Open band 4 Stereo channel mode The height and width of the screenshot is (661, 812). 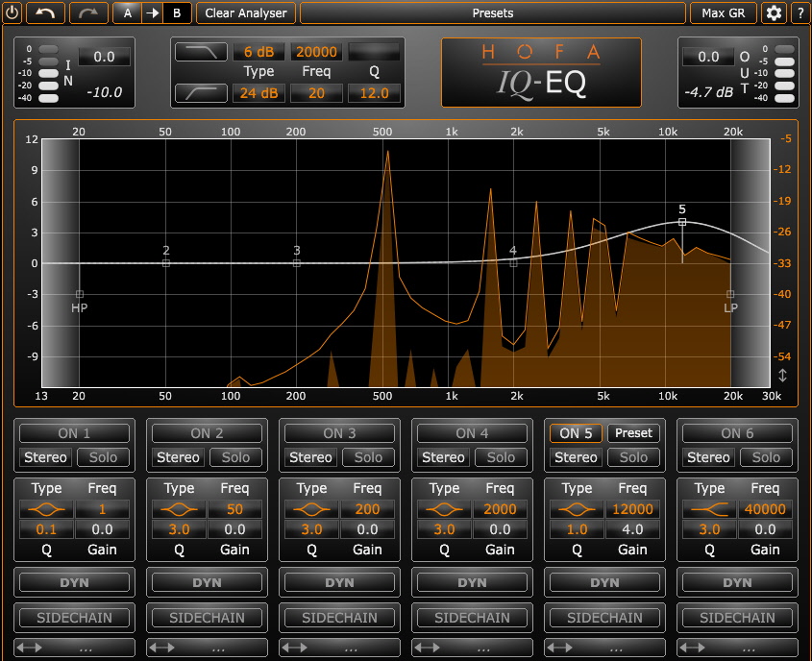point(443,457)
